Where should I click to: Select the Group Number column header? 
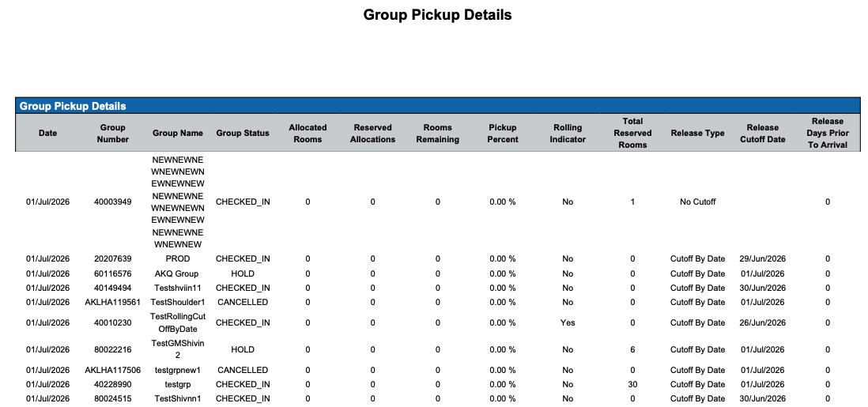pos(113,134)
